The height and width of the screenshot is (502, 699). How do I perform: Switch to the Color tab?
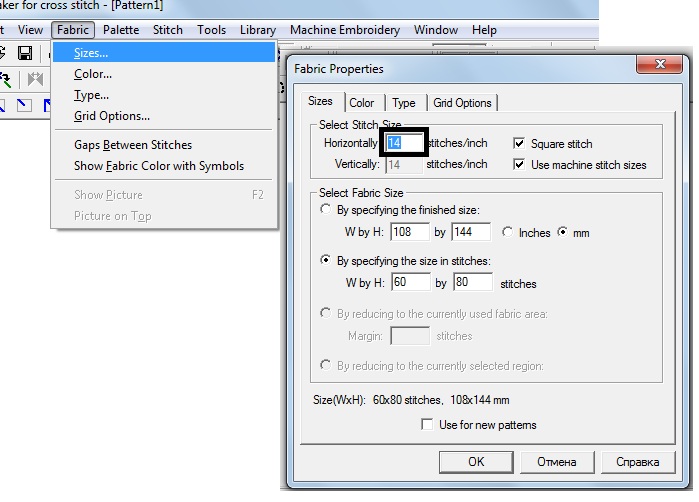click(x=362, y=103)
